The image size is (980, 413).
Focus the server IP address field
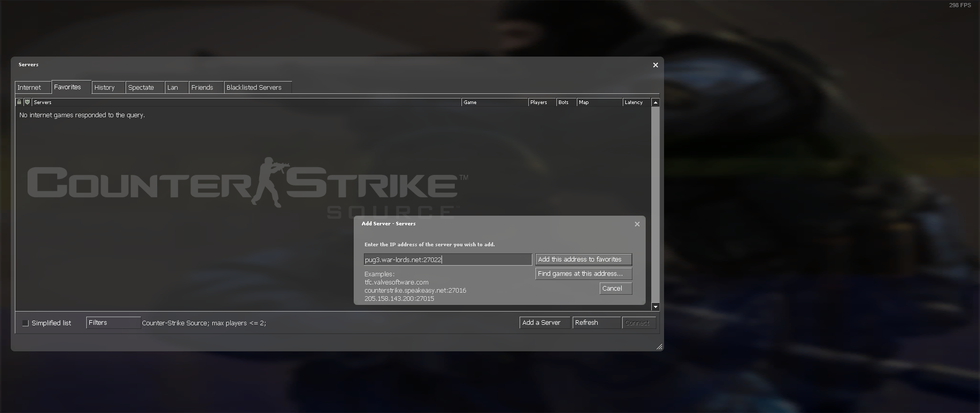[448, 260]
